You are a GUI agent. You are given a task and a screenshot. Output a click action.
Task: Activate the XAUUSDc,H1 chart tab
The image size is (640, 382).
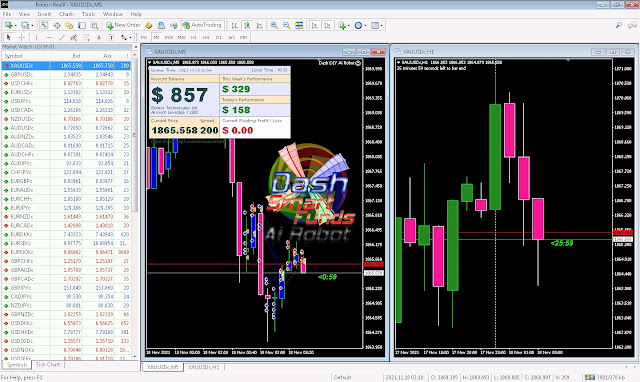(204, 367)
